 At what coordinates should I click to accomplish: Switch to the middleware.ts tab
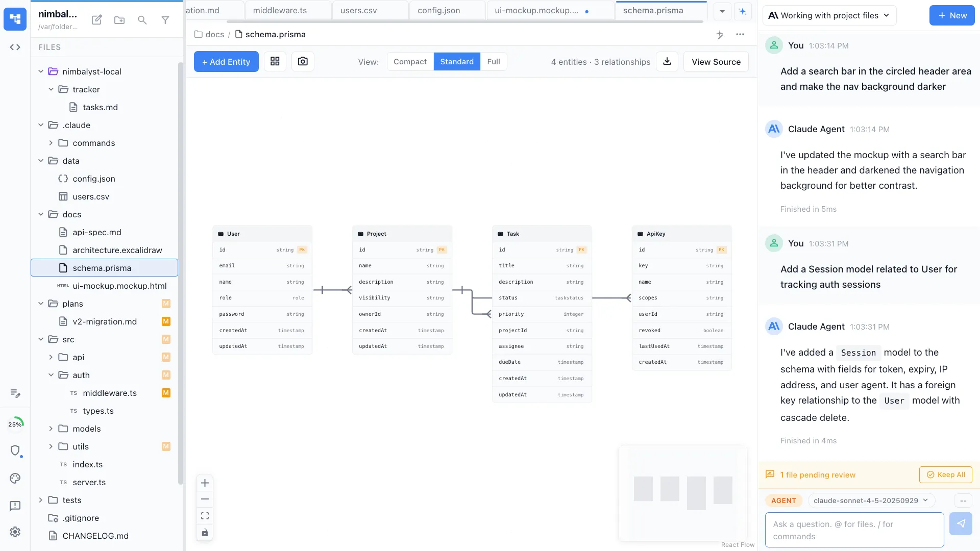280,10
